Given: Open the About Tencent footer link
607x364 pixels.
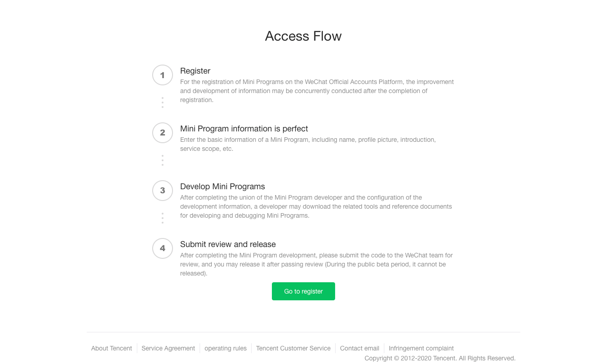Looking at the screenshot, I should point(112,348).
